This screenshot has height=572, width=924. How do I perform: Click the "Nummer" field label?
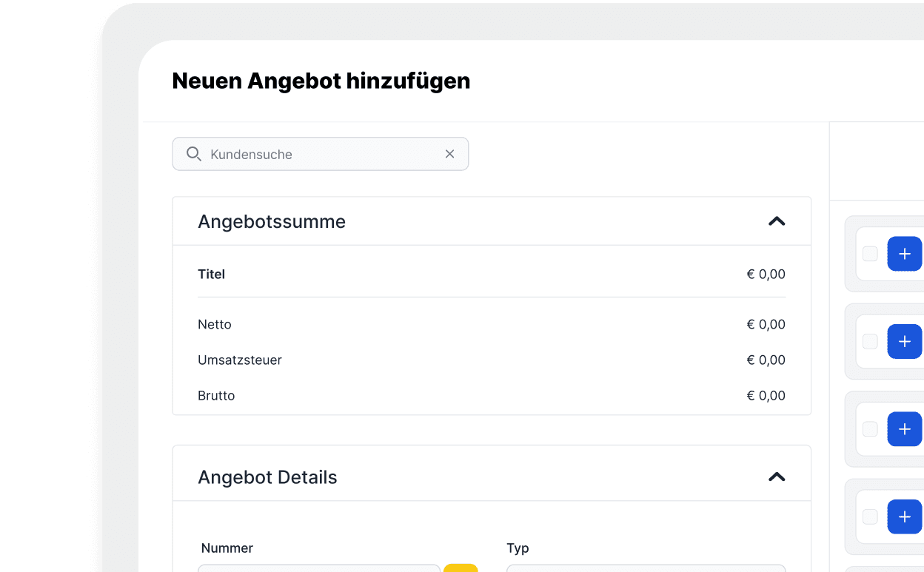[x=227, y=548]
